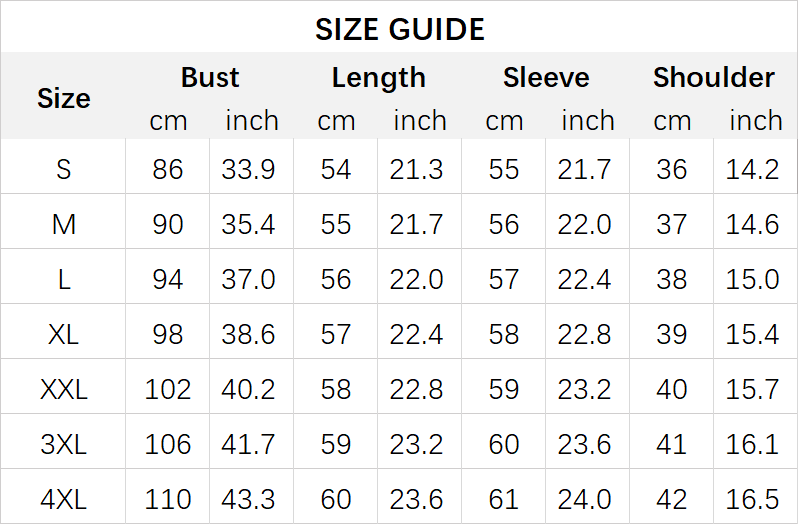Screen dimensions: 798x524
Task: Click the bust 86 cm value for S
Action: tap(168, 169)
